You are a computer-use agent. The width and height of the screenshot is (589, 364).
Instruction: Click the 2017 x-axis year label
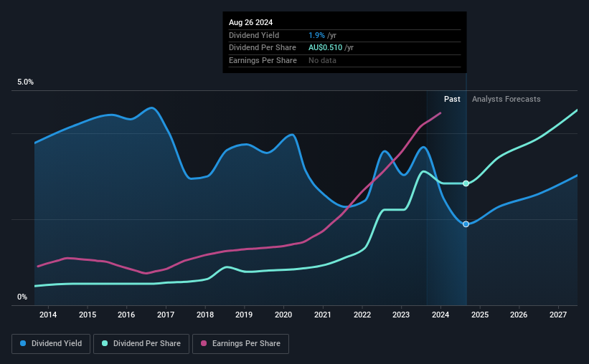coord(166,315)
